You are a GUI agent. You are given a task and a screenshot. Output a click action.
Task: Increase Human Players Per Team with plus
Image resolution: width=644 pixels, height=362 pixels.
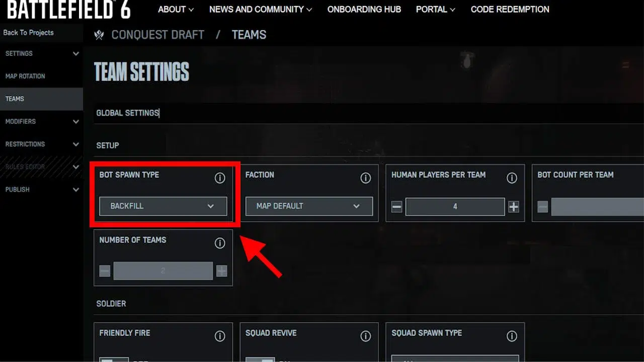coord(513,207)
